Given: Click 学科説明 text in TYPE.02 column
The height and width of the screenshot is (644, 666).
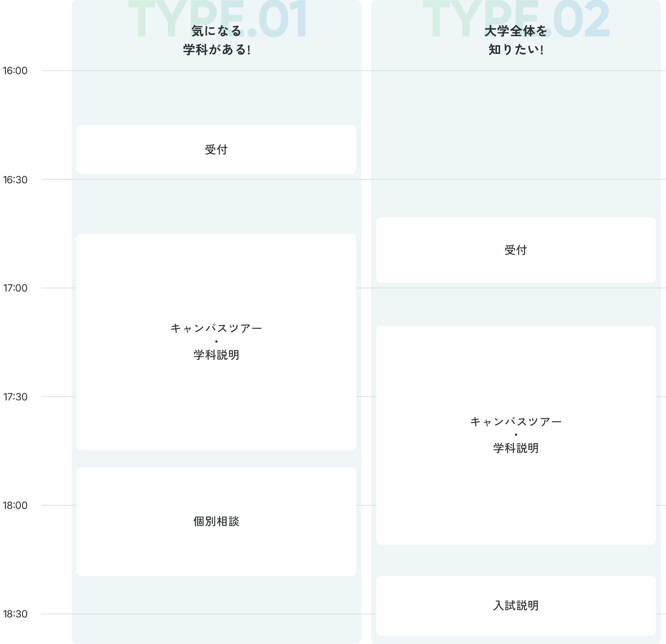Looking at the screenshot, I should coord(516,448).
